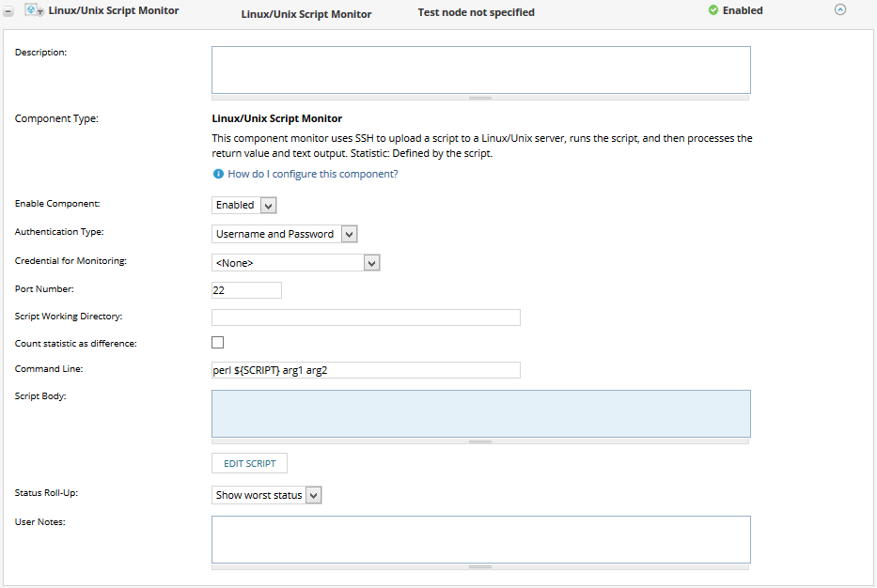Screen dimensions: 877x588
Task: Click the collapse chevron at the top right
Action: pos(839,8)
